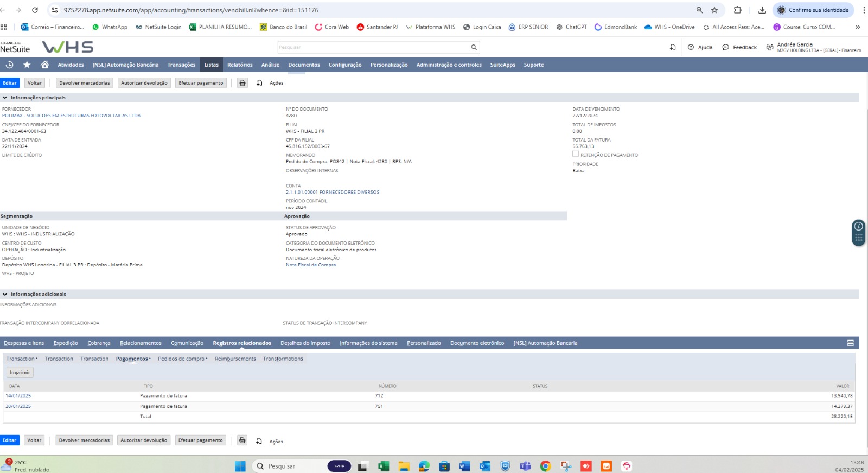Image resolution: width=868 pixels, height=473 pixels.
Task: Switch to the Despesas e itens tab
Action: coord(24,343)
